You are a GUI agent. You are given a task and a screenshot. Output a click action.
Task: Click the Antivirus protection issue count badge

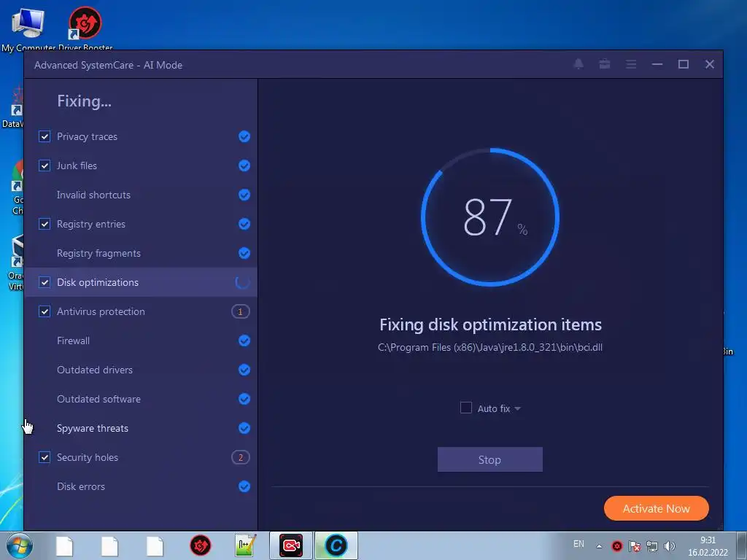pos(241,311)
